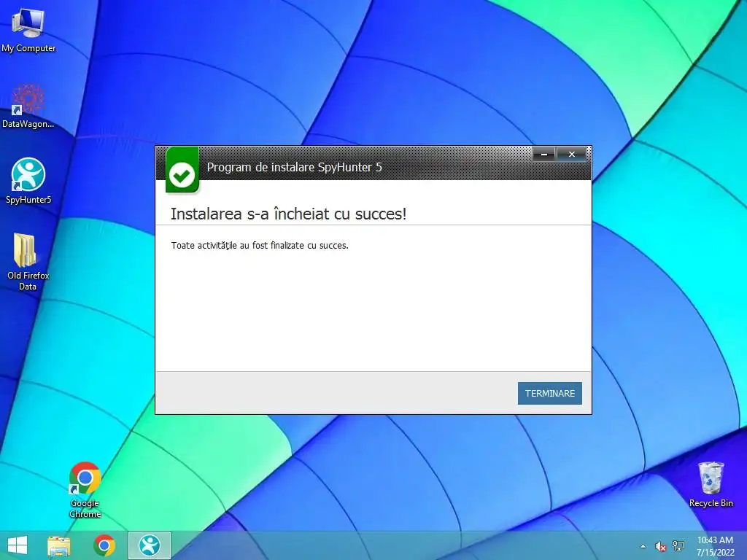Screen dimensions: 747x560
Task: Open the Windows Start menu
Action: tap(18, 545)
